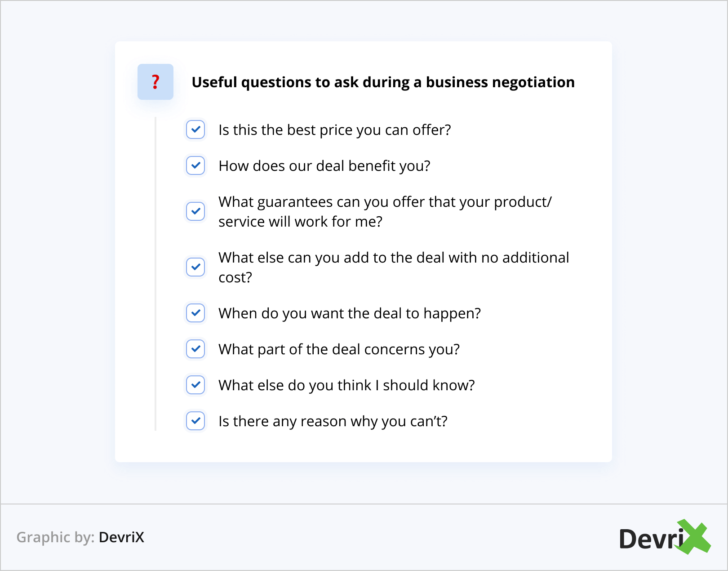728x571 pixels.
Task: Select 'When do you want the deal to happen?' text
Action: (x=349, y=313)
